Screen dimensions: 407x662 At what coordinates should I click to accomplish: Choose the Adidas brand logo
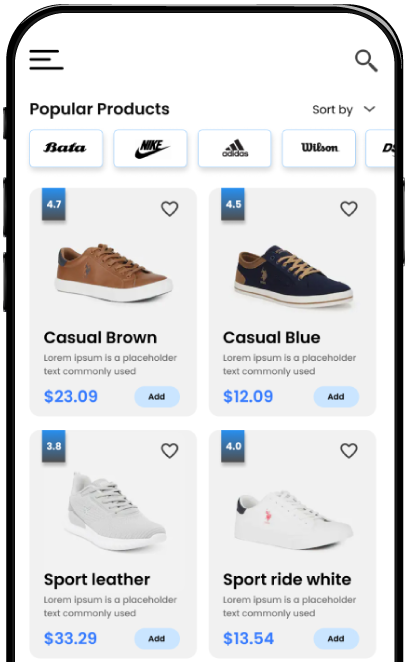pyautogui.click(x=235, y=148)
